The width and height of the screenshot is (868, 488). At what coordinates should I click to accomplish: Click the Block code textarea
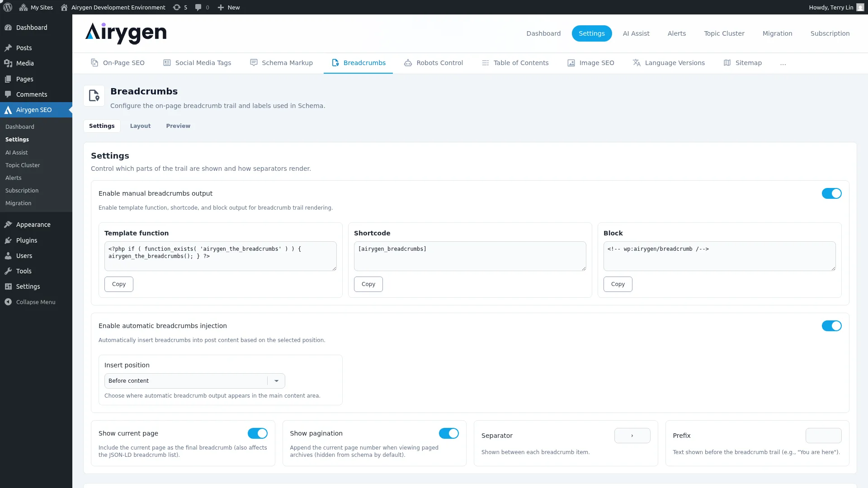720,256
